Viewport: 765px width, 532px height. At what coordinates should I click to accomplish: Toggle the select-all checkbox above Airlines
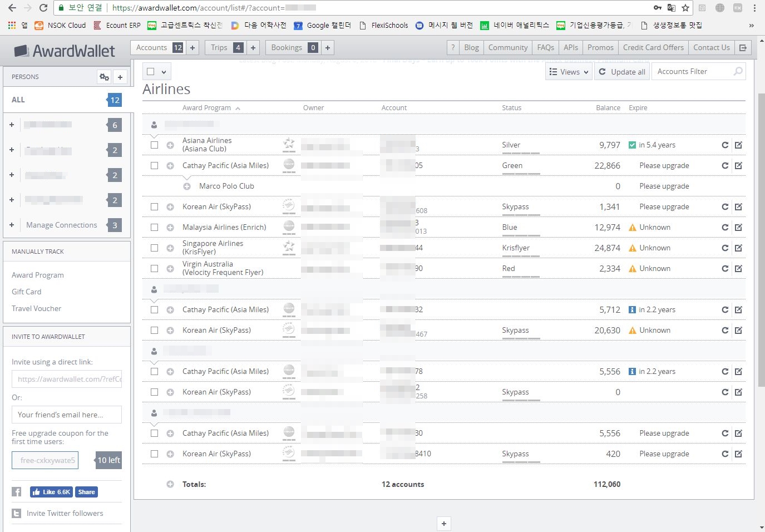pos(151,71)
